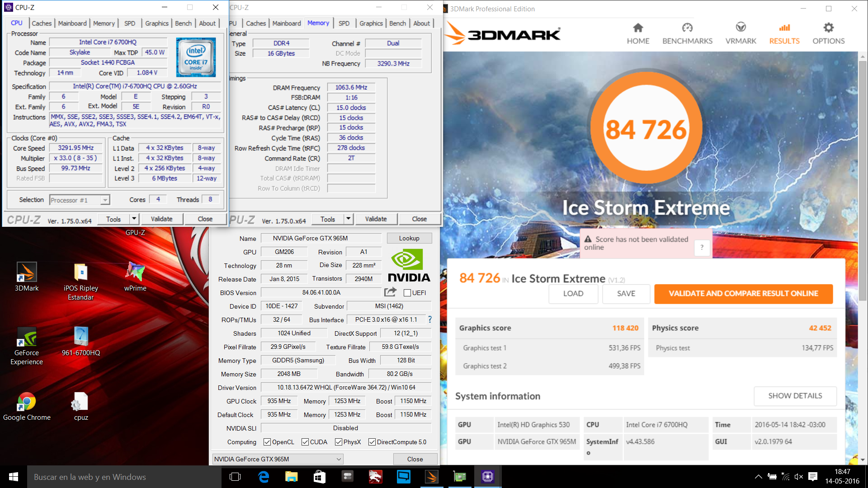Toggle the PhysX checkbox in GPU-Z
The width and height of the screenshot is (868, 488).
[339, 442]
